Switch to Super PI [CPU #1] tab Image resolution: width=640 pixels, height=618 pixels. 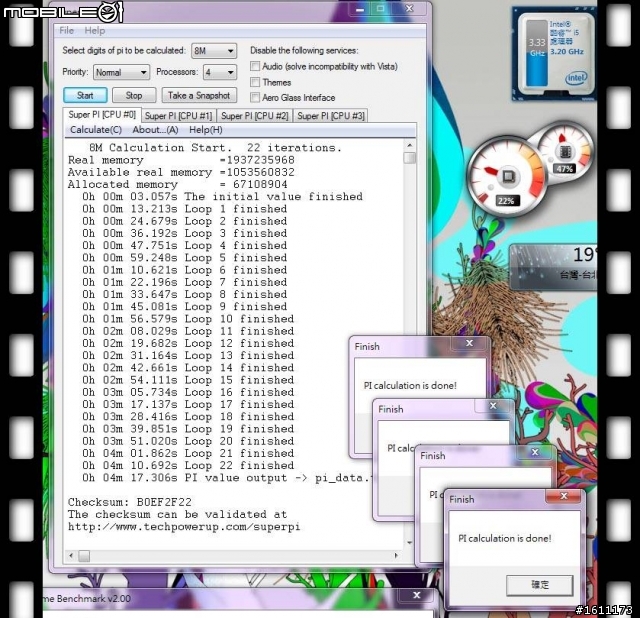(178, 116)
